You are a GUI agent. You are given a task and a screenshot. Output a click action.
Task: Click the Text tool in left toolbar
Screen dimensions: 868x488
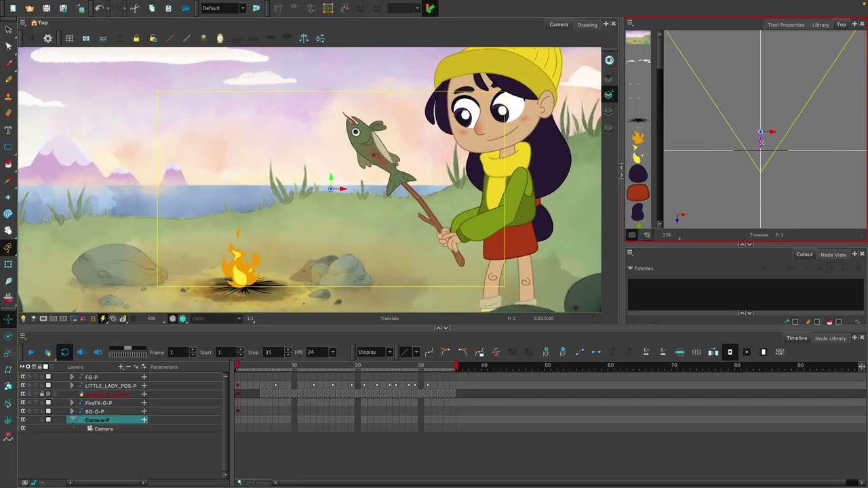tap(8, 129)
